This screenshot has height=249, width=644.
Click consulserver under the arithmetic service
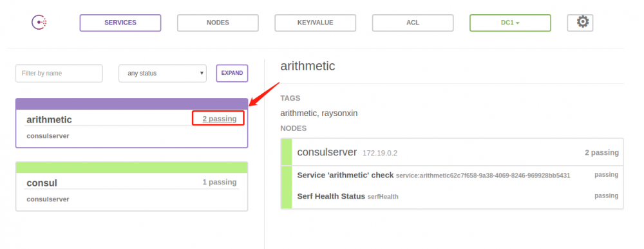[48, 136]
